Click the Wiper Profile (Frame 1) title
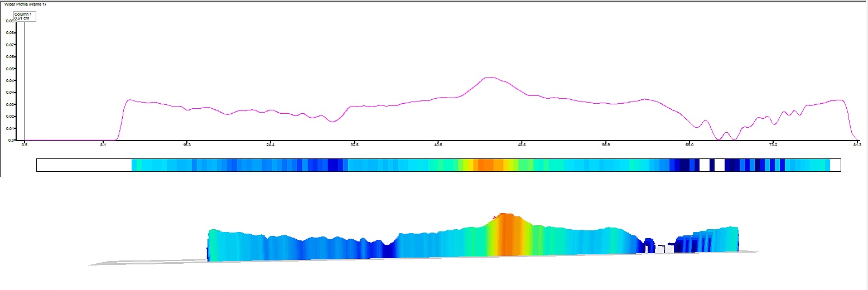The image size is (868, 290). (25, 4)
